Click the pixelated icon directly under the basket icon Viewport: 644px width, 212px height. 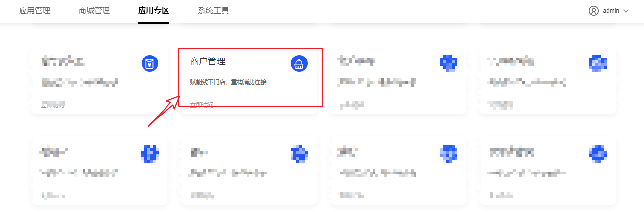click(x=299, y=154)
